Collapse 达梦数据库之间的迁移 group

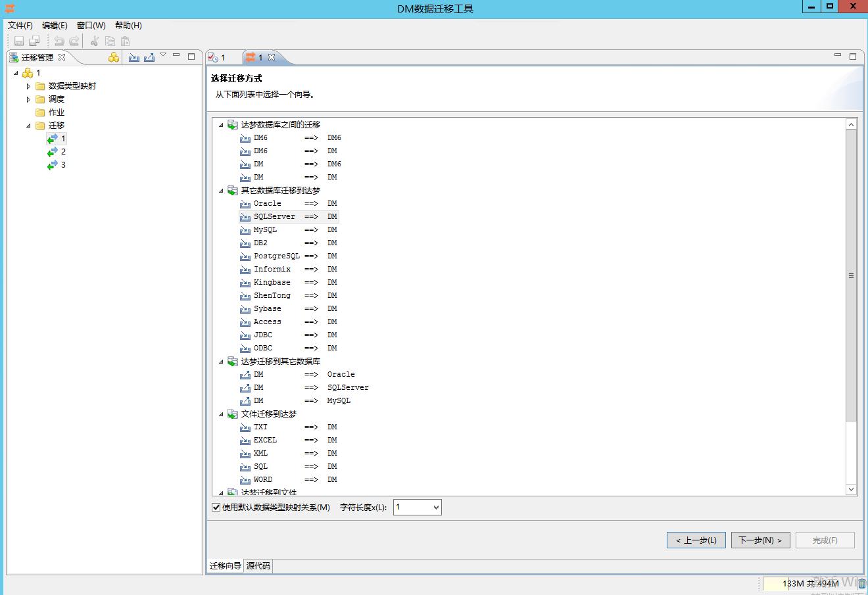[221, 125]
